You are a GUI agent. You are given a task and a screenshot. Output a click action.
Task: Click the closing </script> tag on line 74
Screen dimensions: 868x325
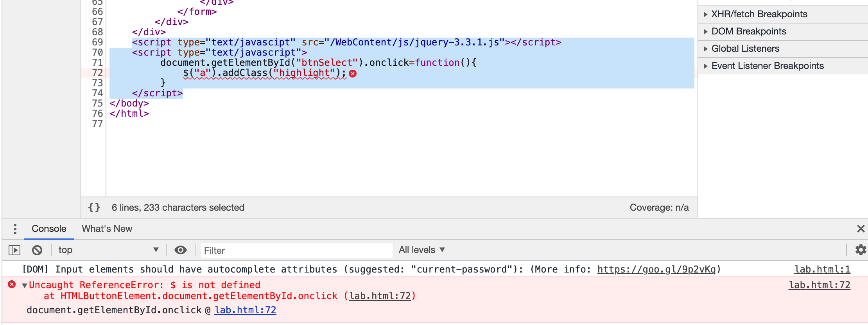coord(158,93)
